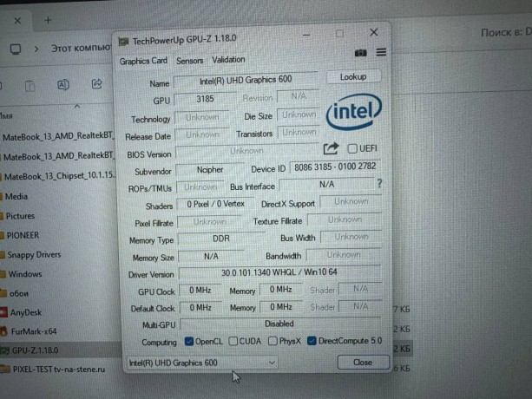Click Explorer share icon
This screenshot has height=399, width=532.
(96, 83)
